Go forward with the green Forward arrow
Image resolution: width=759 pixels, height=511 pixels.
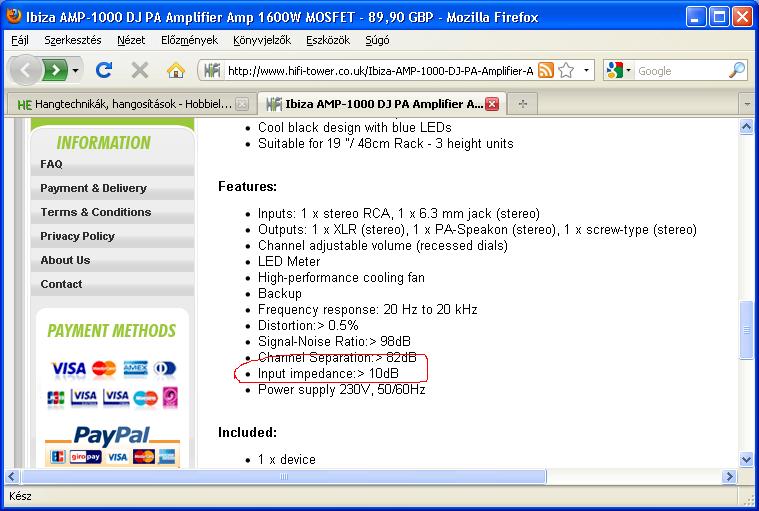point(55,71)
